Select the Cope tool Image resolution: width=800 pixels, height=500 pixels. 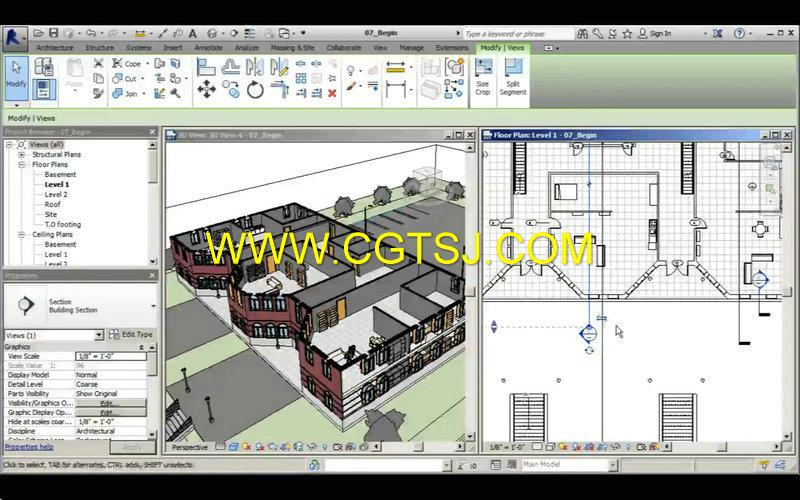pos(127,64)
